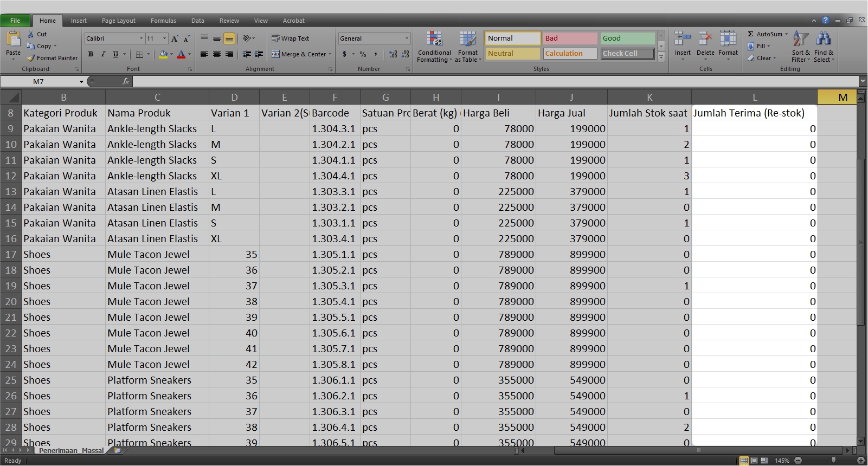The image size is (868, 466).
Task: Select the Penerimaan_Massal sheet tab
Action: [71, 451]
